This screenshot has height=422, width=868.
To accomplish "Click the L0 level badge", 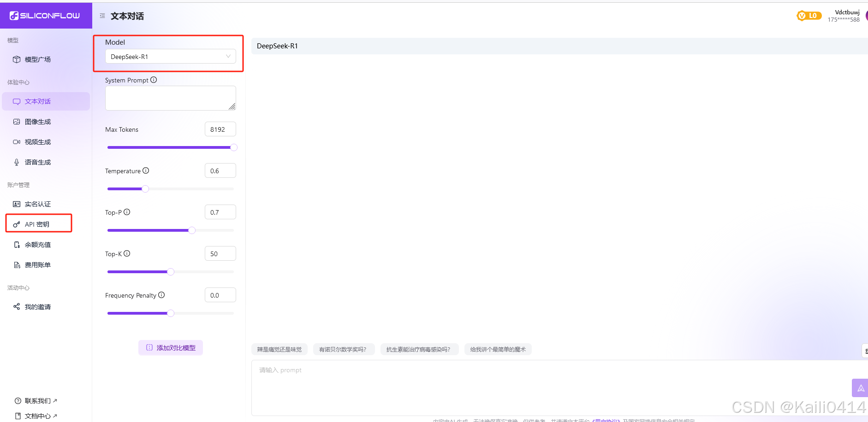I will (809, 16).
